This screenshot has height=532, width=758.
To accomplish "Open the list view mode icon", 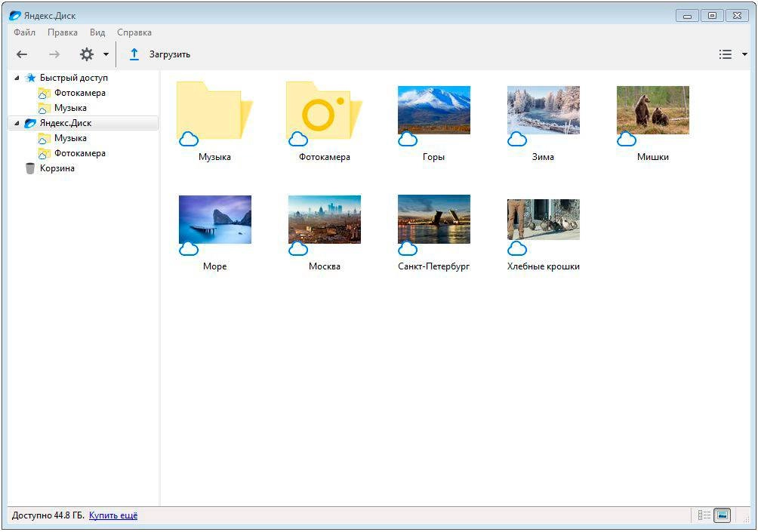I will click(725, 54).
